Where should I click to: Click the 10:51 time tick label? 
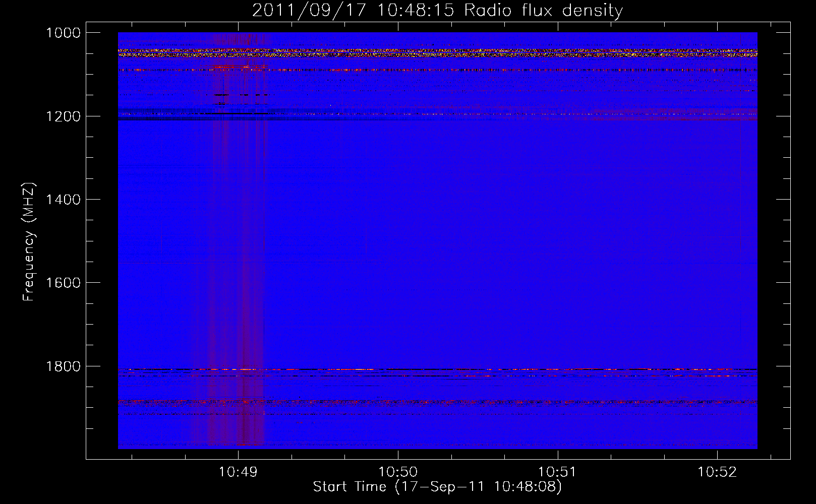[557, 472]
